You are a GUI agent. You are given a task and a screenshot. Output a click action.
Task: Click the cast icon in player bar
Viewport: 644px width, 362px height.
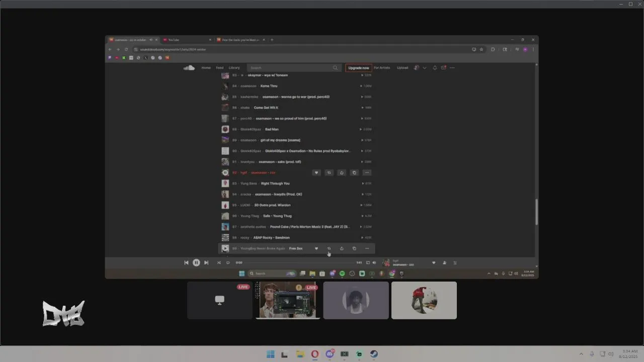[368, 262]
